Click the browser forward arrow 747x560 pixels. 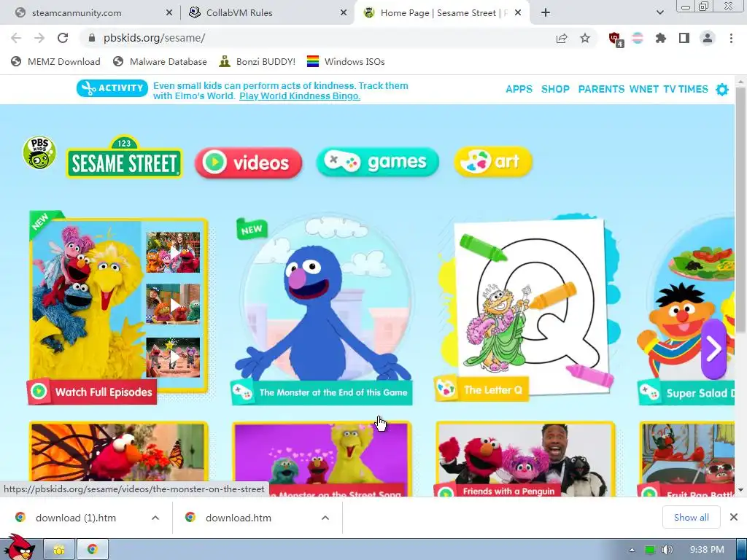click(39, 38)
